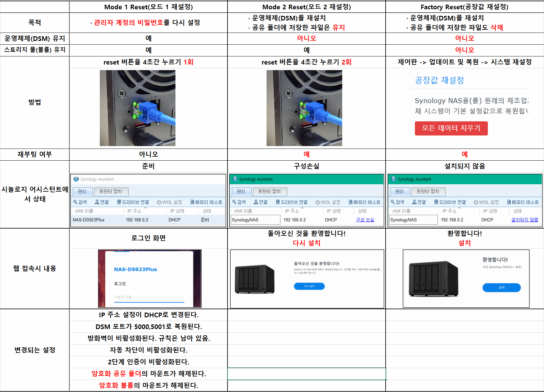Click IP 주소 sort arrow in 구성 손실 window

pyautogui.click(x=302, y=208)
